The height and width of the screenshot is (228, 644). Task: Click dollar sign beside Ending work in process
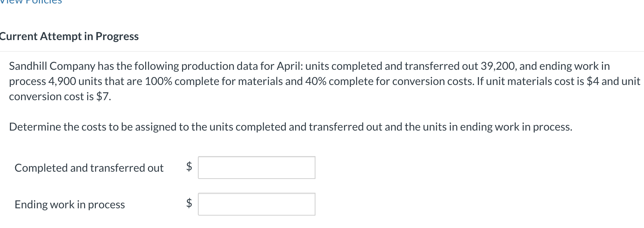[x=189, y=203]
